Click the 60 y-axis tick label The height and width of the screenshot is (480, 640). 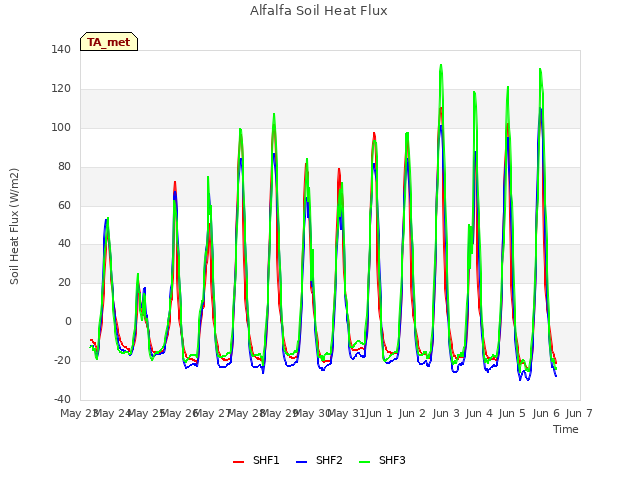pos(64,205)
